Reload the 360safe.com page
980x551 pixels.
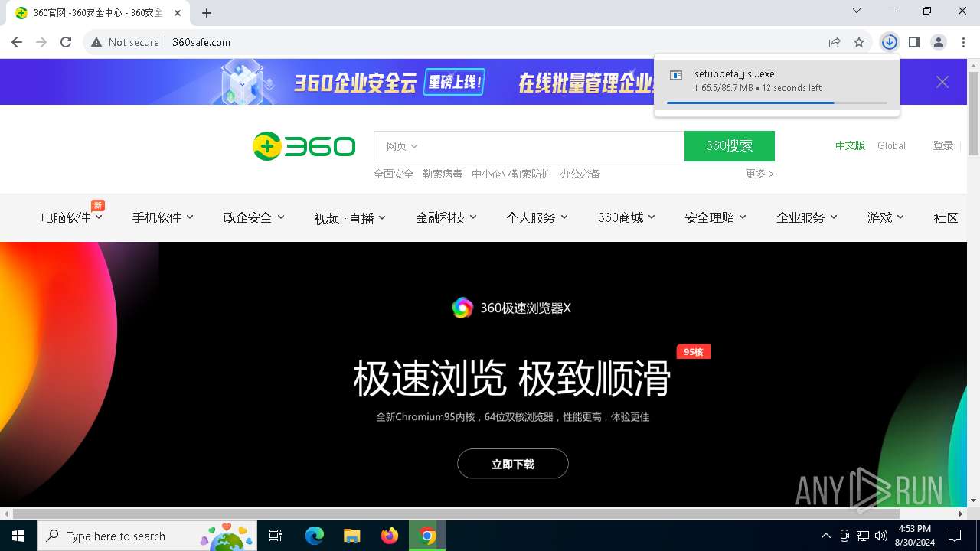66,42
